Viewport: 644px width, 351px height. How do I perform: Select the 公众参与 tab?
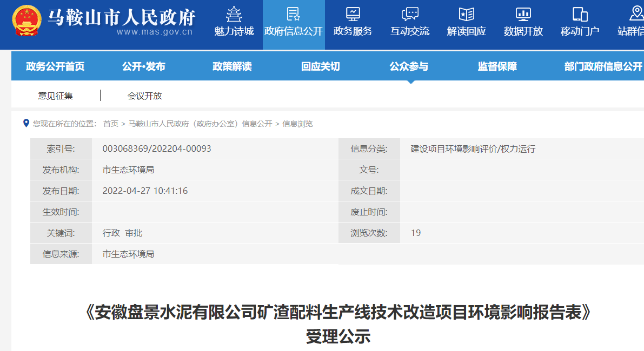pos(409,66)
